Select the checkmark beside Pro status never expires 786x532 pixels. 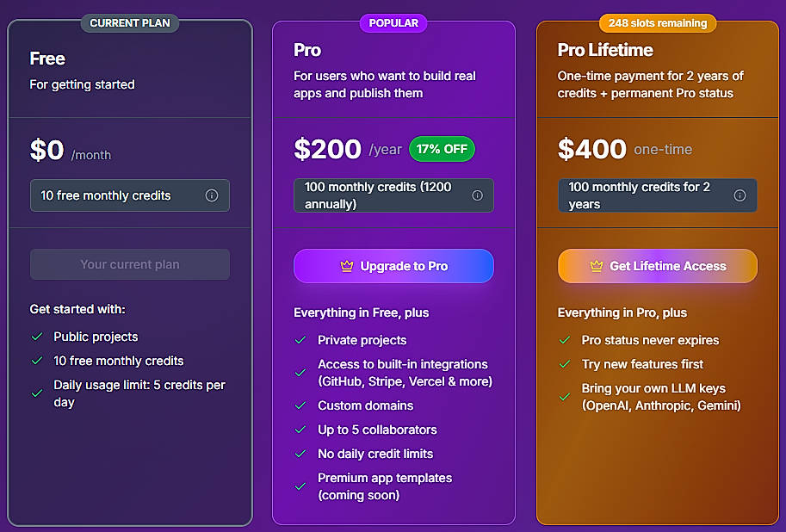tap(565, 341)
